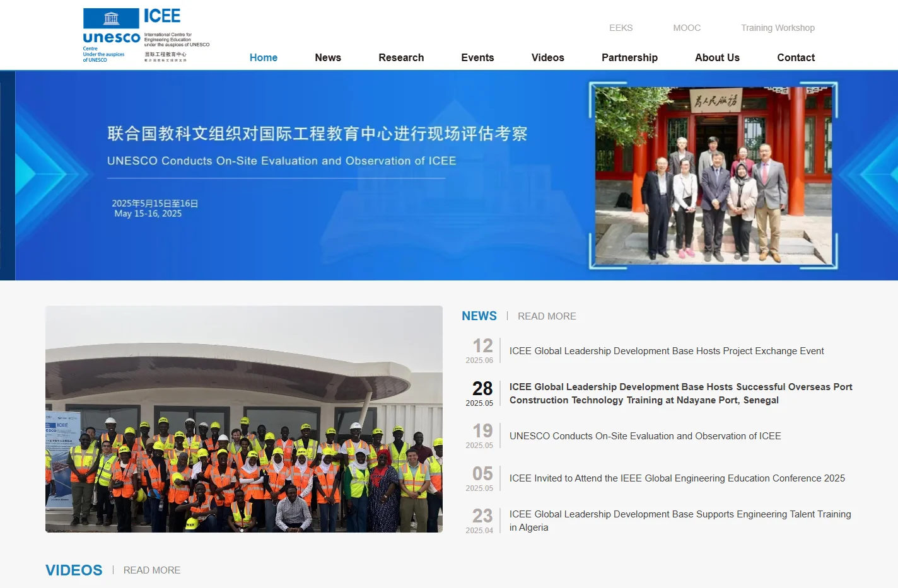Screen dimensions: 898x588
Task: Open the IEEE Global Engineering Education Conference news
Action: [677, 478]
